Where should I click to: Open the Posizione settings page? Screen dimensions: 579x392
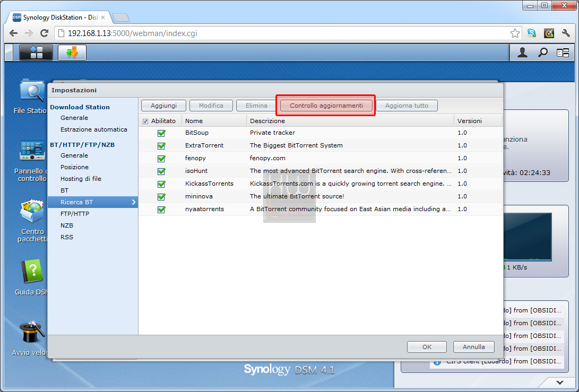(75, 167)
